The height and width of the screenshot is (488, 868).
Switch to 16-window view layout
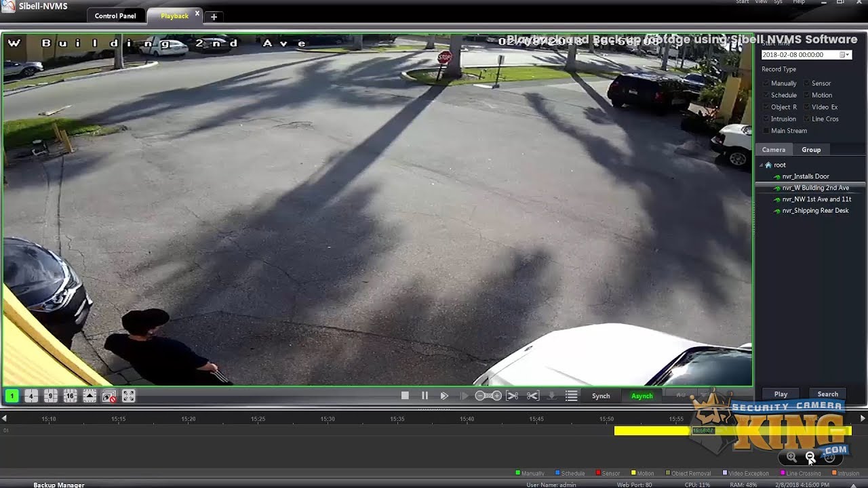coord(70,396)
